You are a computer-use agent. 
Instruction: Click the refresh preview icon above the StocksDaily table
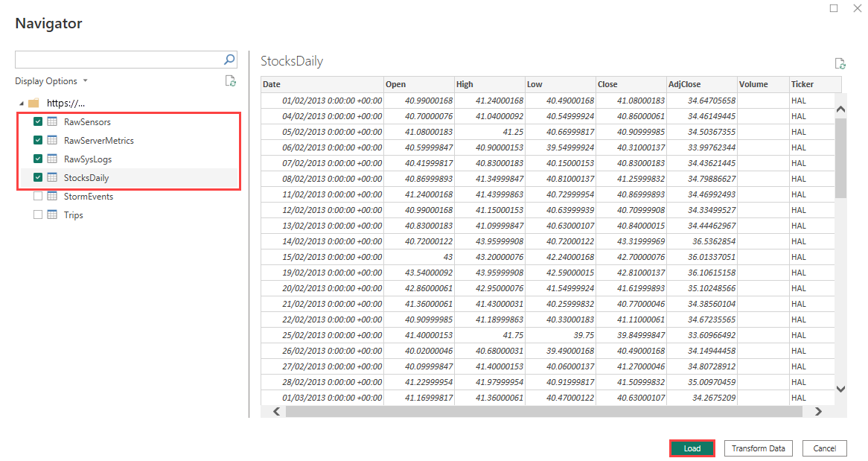pyautogui.click(x=840, y=63)
